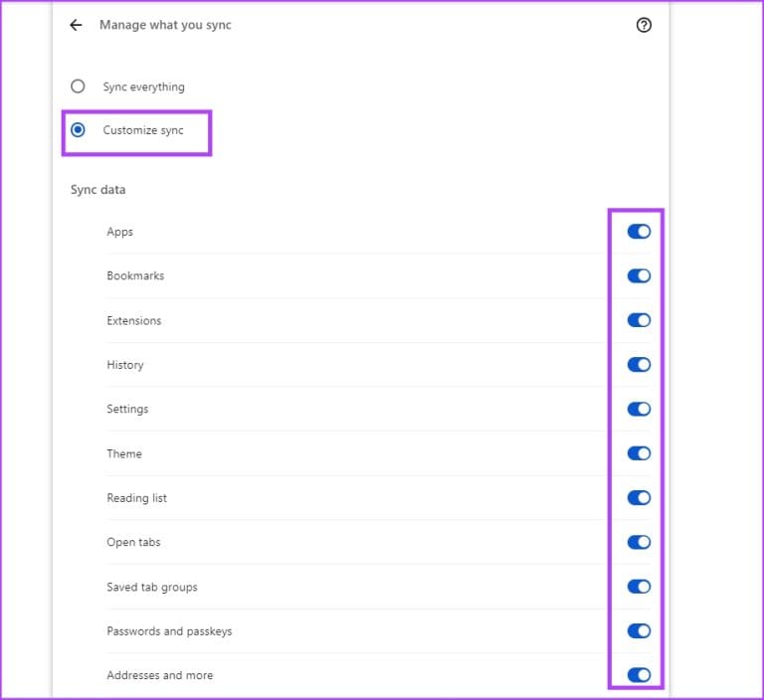Disable Addresses and more sync toggle

pos(639,675)
